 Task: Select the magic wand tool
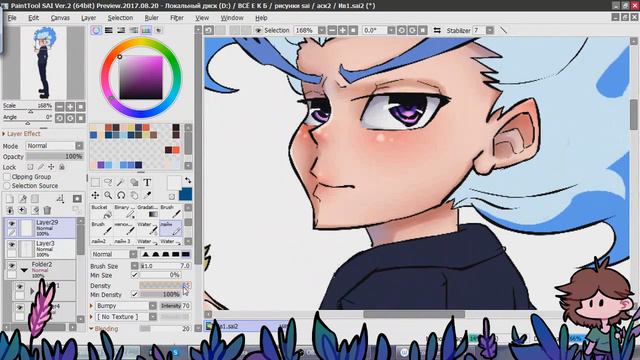[121, 182]
